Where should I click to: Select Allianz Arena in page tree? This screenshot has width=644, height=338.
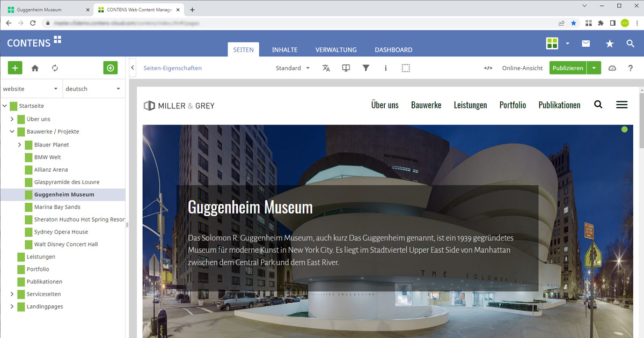51,170
